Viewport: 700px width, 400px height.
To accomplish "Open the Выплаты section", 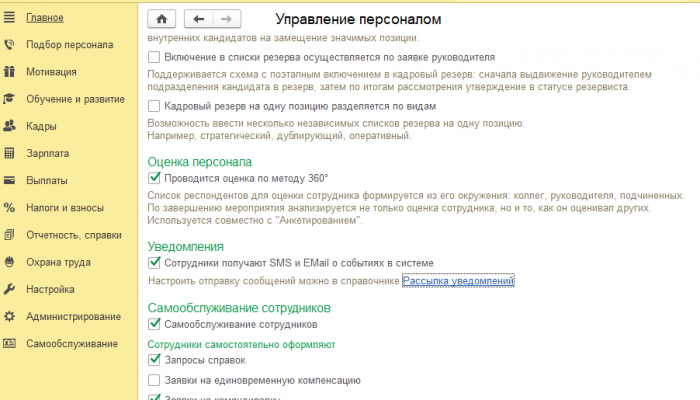I will pos(47,181).
